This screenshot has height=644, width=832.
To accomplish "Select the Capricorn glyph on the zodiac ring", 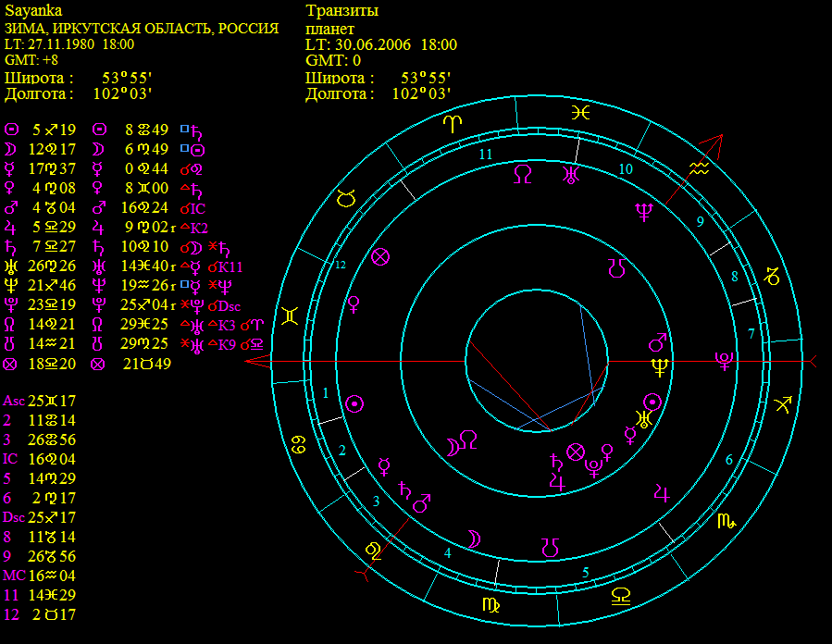I will 771,276.
